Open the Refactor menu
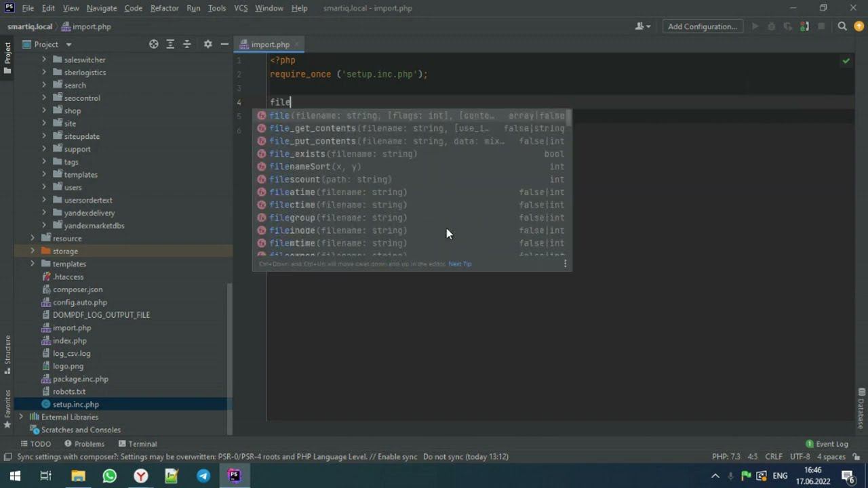Image resolution: width=868 pixels, height=488 pixels. (x=165, y=8)
